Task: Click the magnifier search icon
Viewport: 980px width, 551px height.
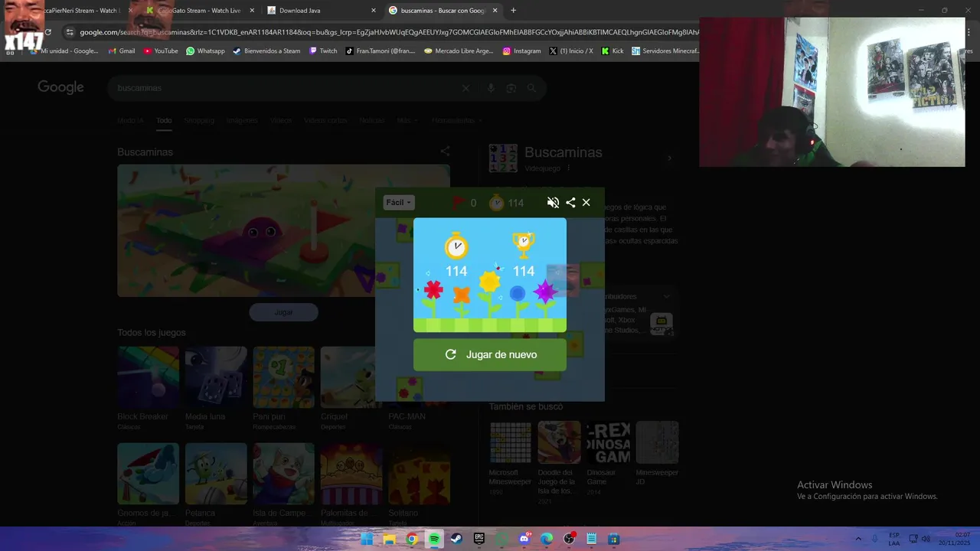Action: tap(532, 88)
